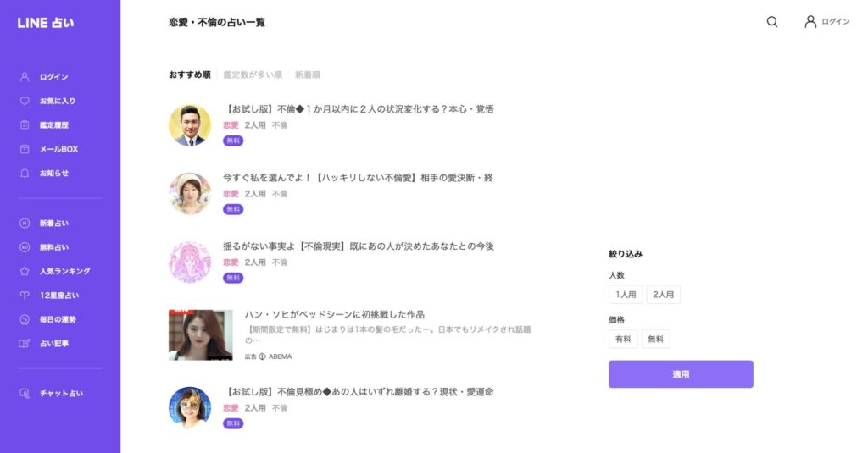Open ハン・ソヒがベッドシーンに初挑戦した作品 ad
Viewport: 868px width, 453px height.
click(x=335, y=314)
